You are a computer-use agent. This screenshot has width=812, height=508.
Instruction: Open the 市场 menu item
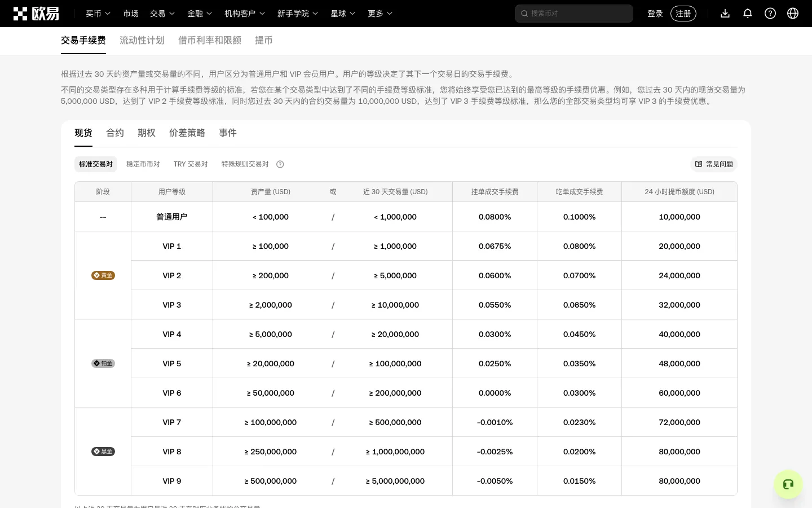[131, 14]
